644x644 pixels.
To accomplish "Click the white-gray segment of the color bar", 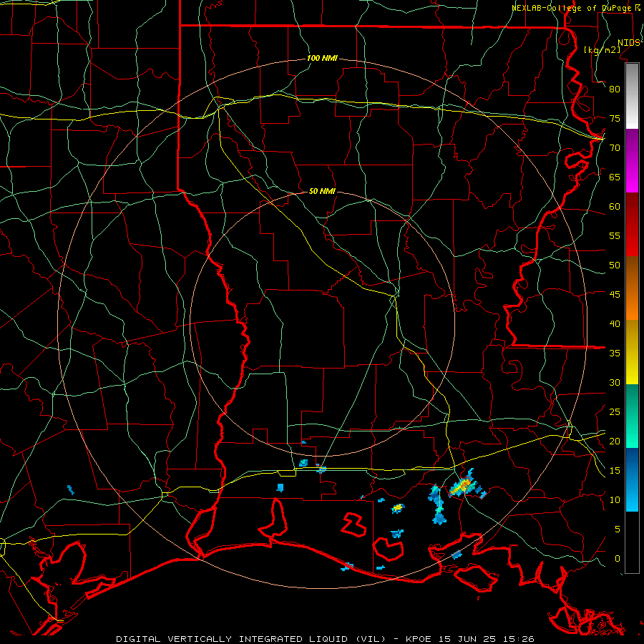I will [632, 96].
